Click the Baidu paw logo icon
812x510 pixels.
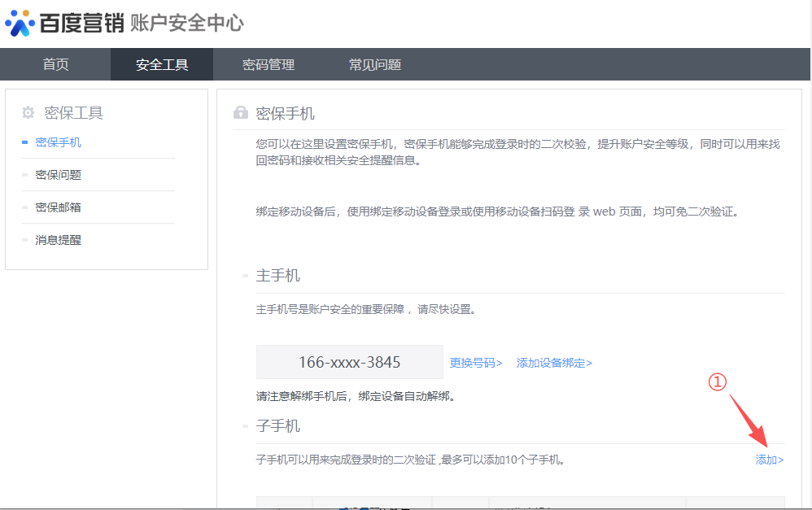click(x=20, y=23)
